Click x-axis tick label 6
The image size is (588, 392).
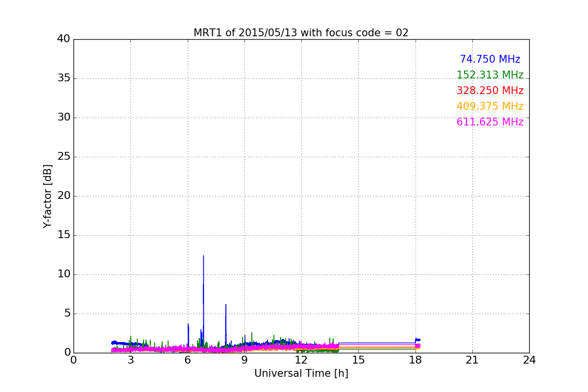(x=188, y=360)
